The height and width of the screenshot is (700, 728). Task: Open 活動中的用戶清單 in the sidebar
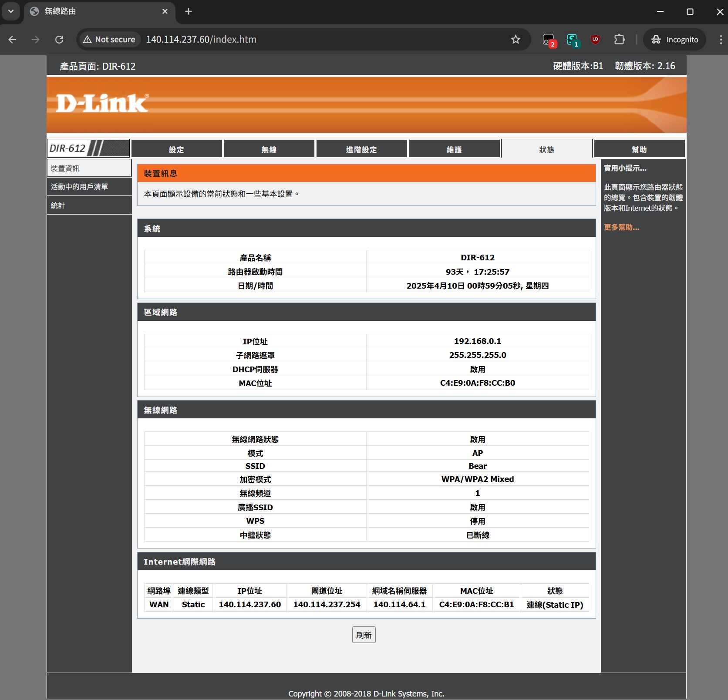[89, 187]
